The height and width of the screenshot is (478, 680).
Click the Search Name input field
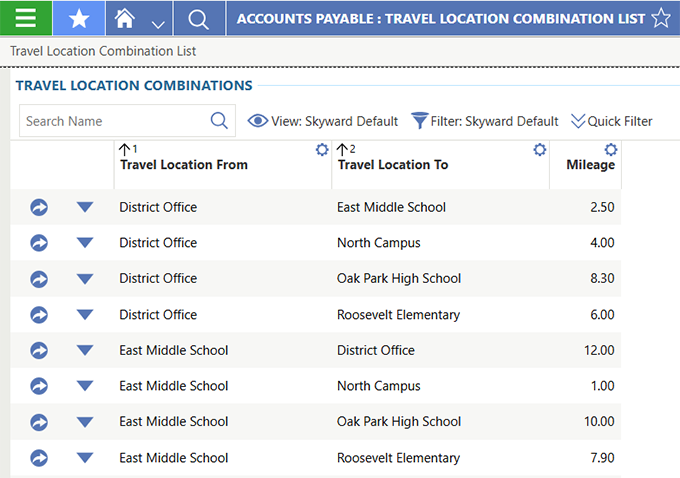click(x=112, y=121)
